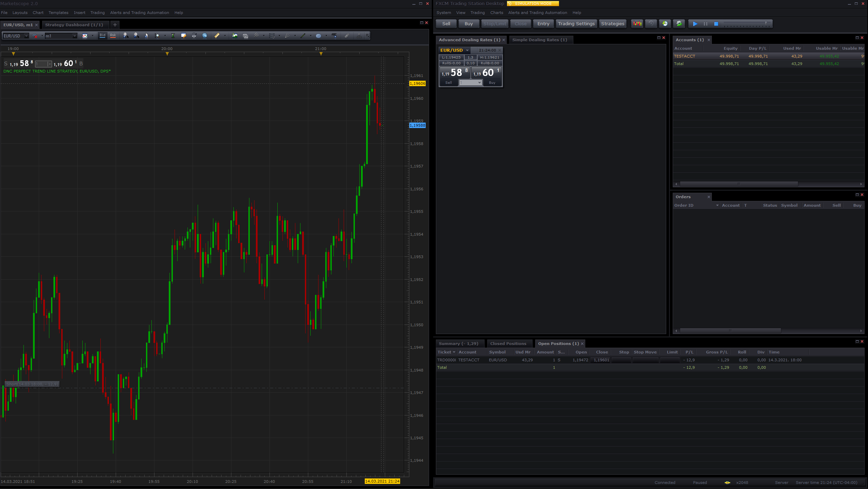Select the green line drawing tool
868x489 pixels.
[303, 35]
